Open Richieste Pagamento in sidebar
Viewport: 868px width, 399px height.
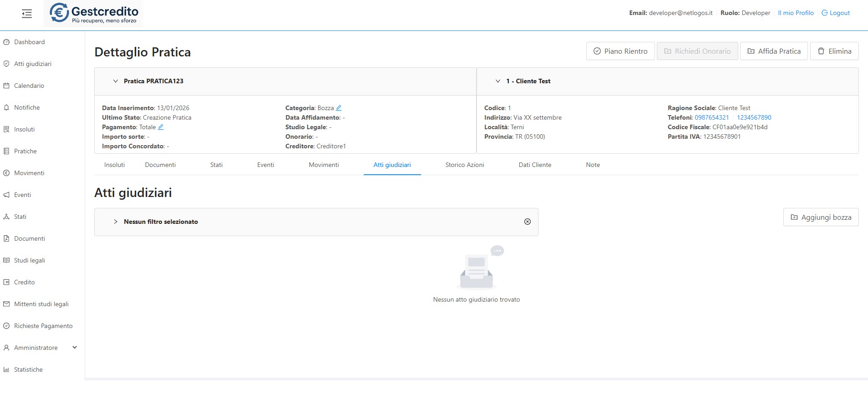pos(43,326)
